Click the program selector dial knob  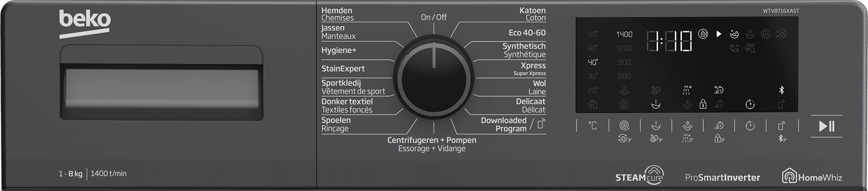click(434, 77)
